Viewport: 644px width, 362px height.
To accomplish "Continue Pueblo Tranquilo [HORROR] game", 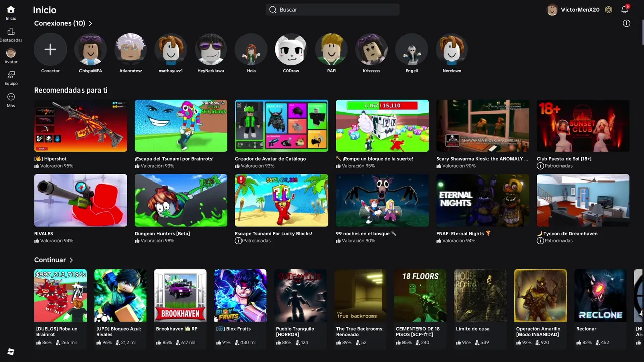I will 300,296.
